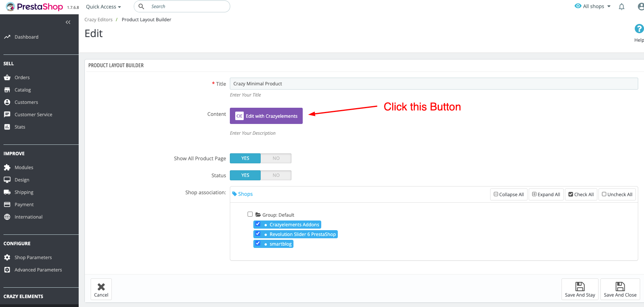
Task: Click the Customer Service chat icon
Action: click(7, 115)
